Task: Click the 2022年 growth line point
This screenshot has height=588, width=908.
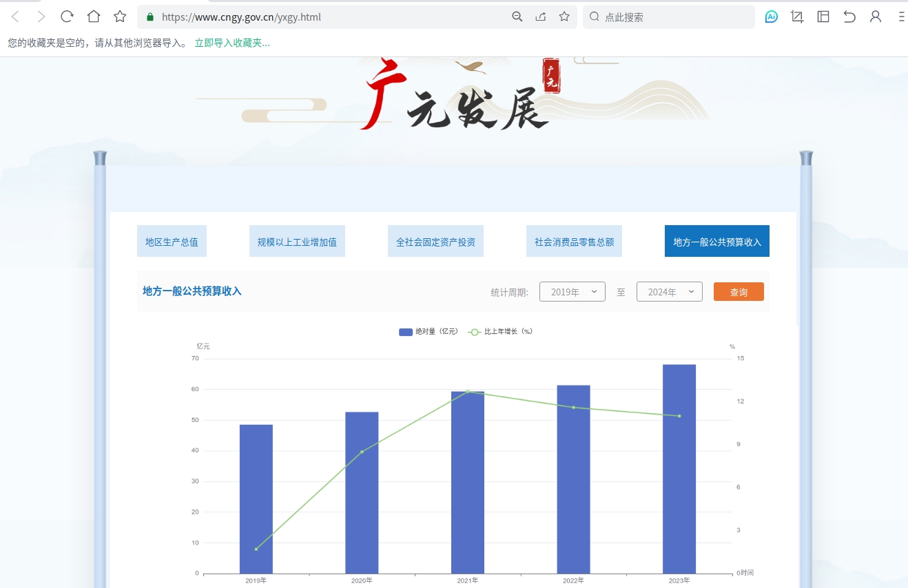Action: (x=573, y=407)
